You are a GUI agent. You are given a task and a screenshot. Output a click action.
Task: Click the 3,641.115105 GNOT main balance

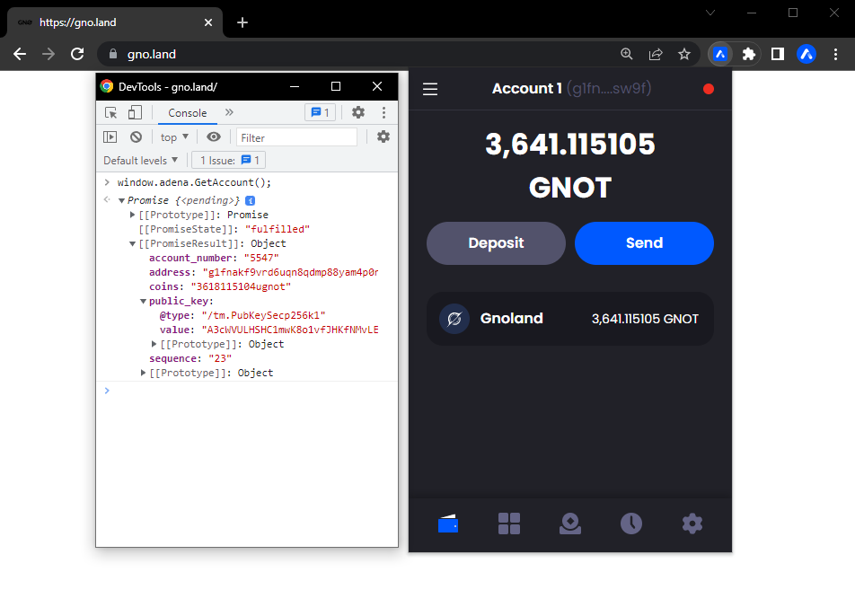[569, 166]
